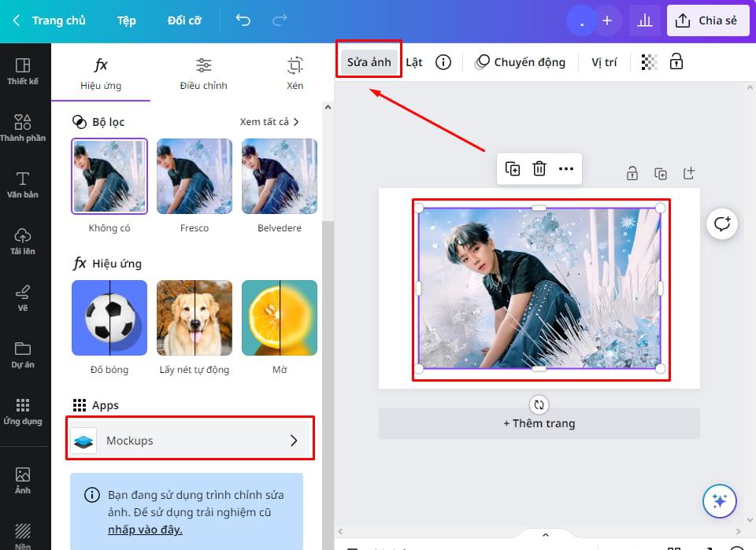Open the Văn bản text panel
Screen dimensions: 756x550
tap(24, 183)
